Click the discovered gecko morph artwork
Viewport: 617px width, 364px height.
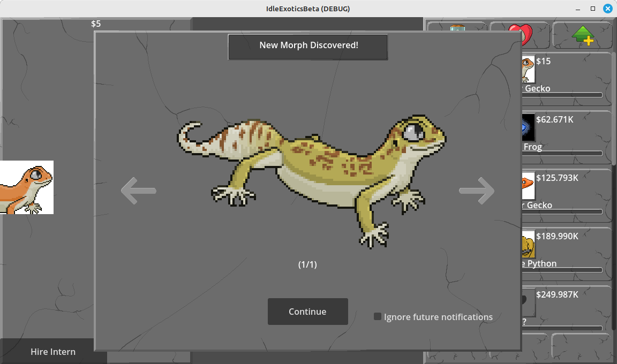(x=311, y=177)
